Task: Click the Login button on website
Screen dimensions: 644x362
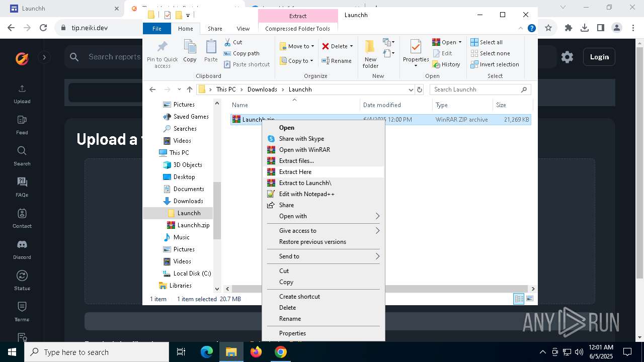Action: [599, 57]
